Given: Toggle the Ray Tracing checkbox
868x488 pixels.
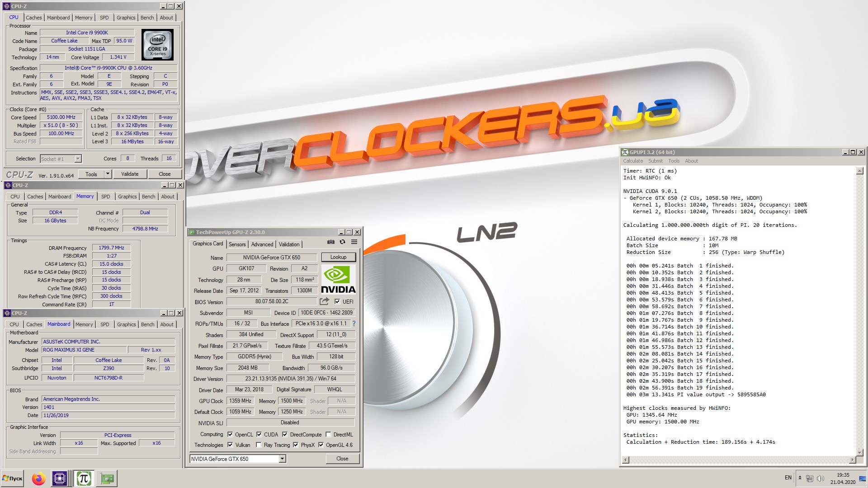Looking at the screenshot, I should 259,445.
